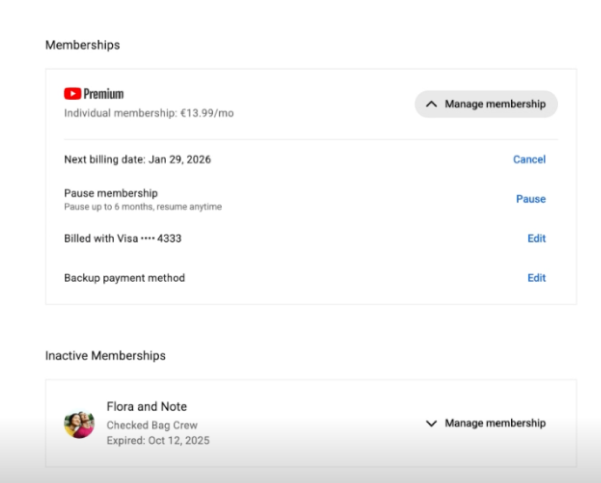Click the Billed with Visa row label

[x=122, y=238]
